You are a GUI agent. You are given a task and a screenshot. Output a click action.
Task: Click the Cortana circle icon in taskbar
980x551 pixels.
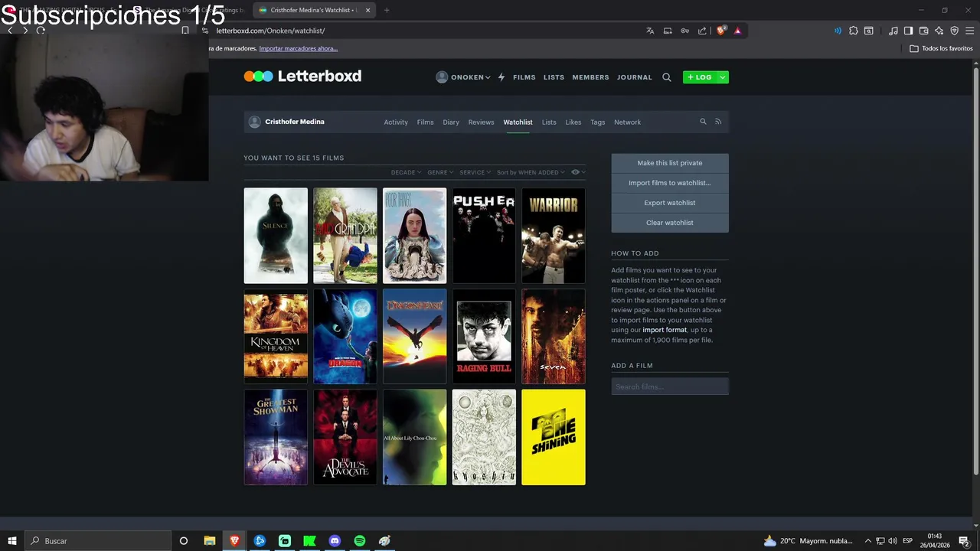tap(184, 541)
